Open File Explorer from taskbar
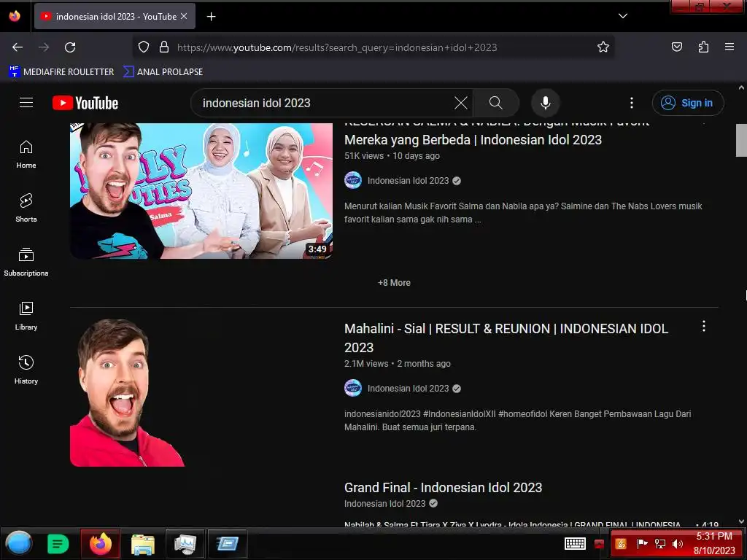This screenshot has height=560, width=747. pyautogui.click(x=143, y=544)
